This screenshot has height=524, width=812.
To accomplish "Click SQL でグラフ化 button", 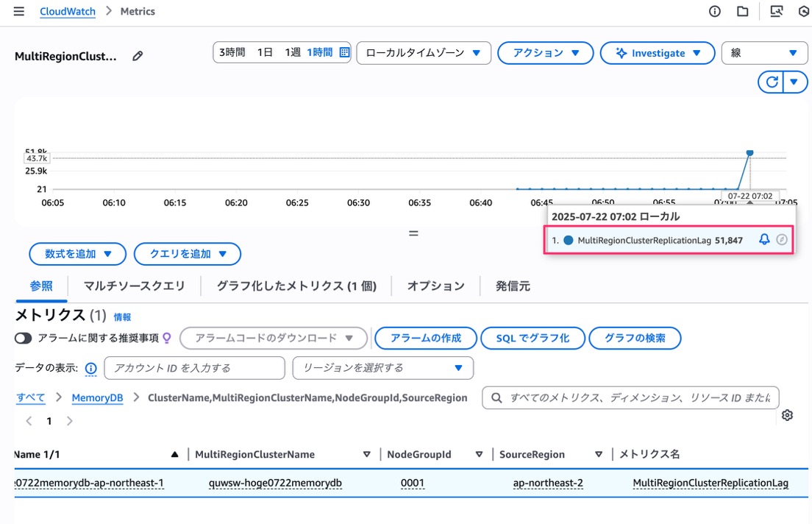I will tap(533, 338).
